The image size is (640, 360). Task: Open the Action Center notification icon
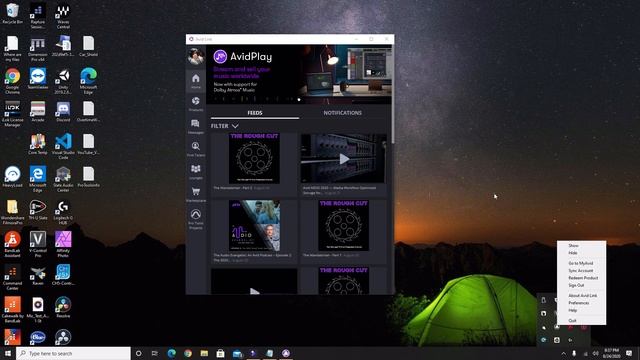point(629,353)
